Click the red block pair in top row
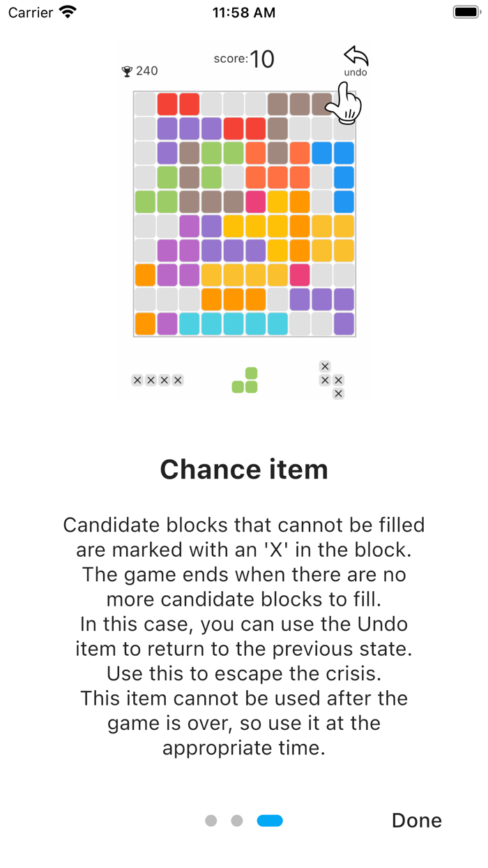The image size is (488, 868). click(x=178, y=104)
